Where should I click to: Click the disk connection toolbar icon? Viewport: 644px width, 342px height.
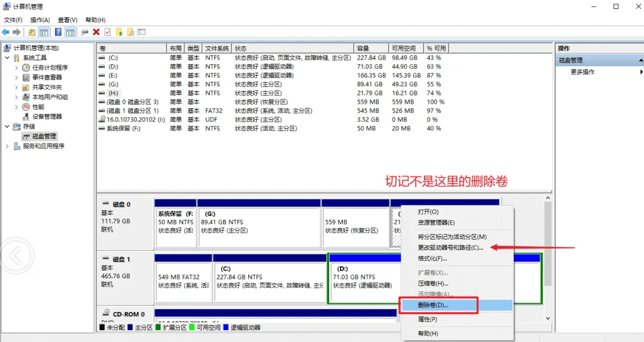click(x=85, y=32)
